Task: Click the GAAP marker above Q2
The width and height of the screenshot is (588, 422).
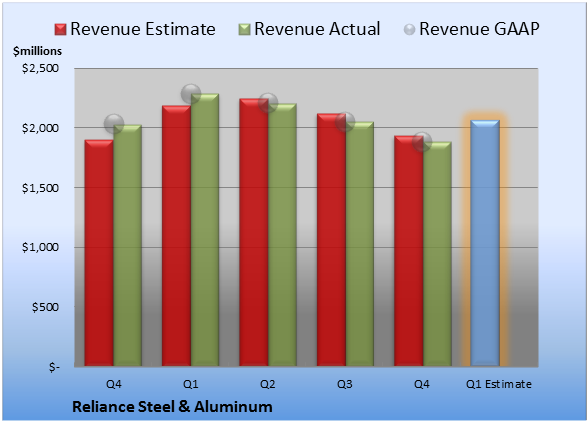Action: tap(268, 102)
